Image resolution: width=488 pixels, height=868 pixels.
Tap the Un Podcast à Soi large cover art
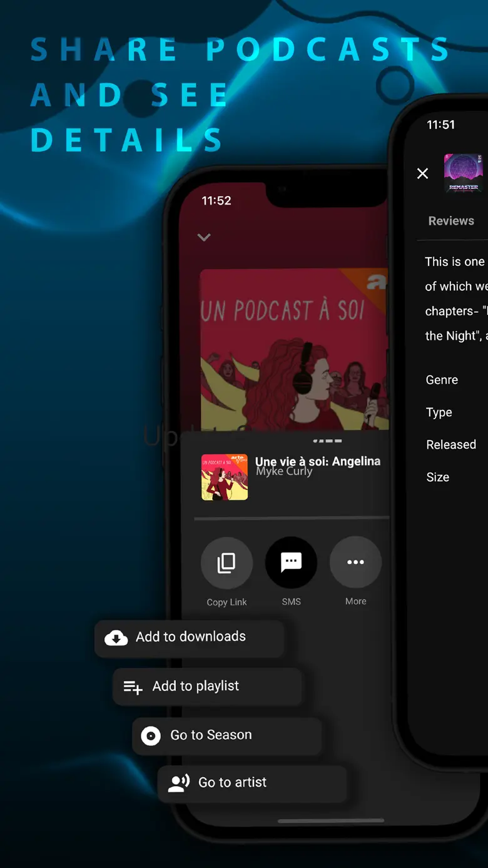(x=294, y=349)
